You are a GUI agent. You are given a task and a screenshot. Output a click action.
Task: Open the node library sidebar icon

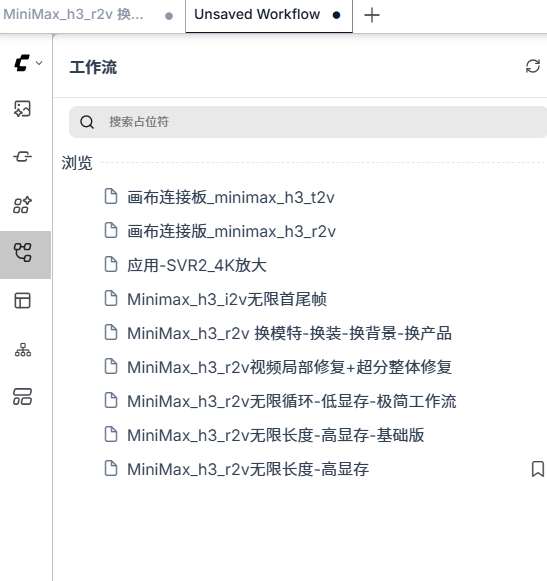(23, 157)
